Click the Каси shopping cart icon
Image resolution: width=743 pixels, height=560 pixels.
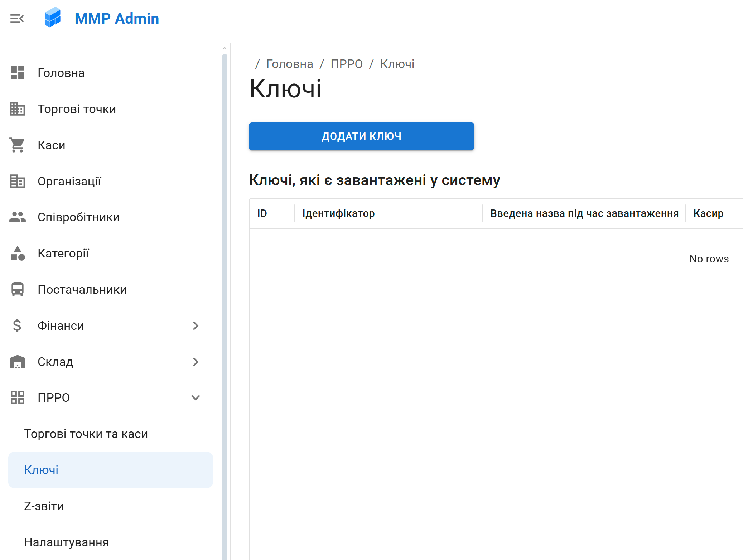[x=17, y=145]
